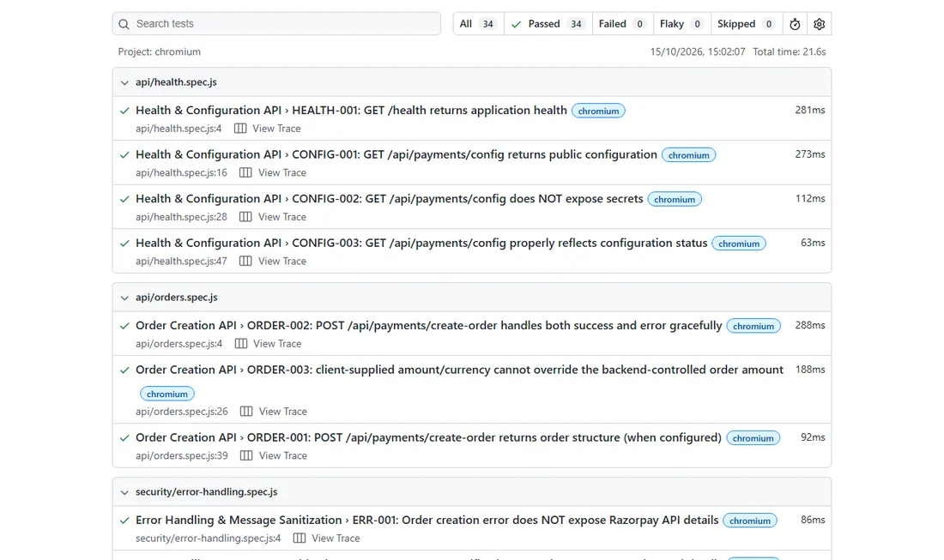The image size is (944, 560).
Task: Open ORDER-003 backend-controlled amount test
Action: (x=459, y=370)
